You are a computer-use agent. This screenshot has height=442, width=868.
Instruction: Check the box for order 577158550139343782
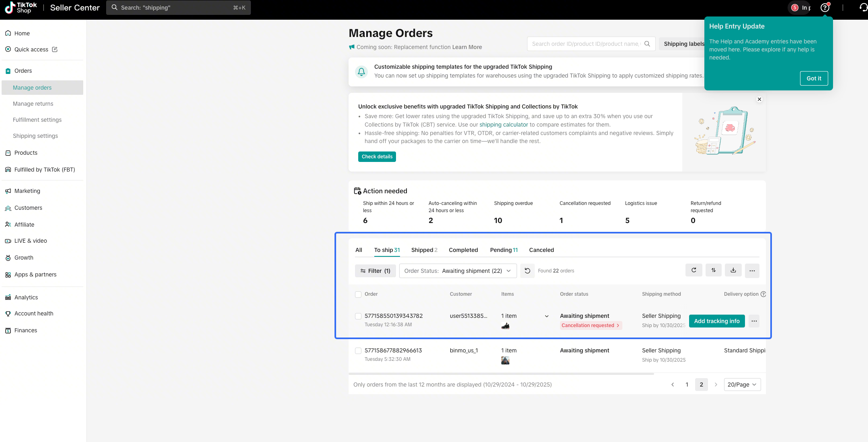[x=358, y=316]
